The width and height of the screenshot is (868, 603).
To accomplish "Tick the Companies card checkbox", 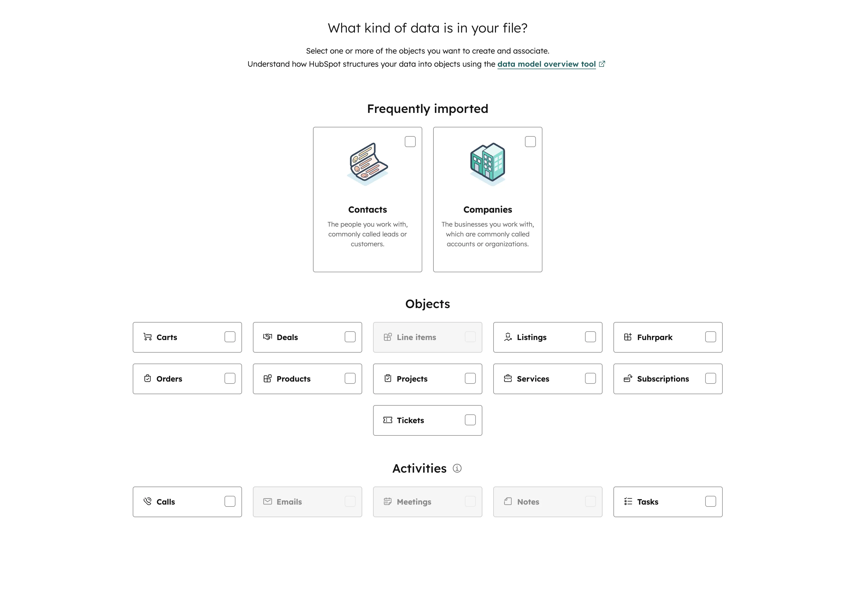I will tap(530, 142).
